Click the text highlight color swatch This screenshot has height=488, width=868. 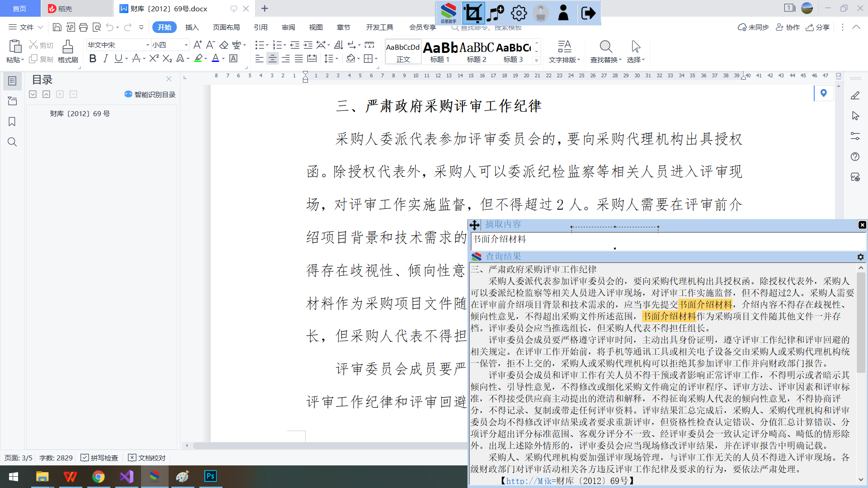(x=198, y=58)
